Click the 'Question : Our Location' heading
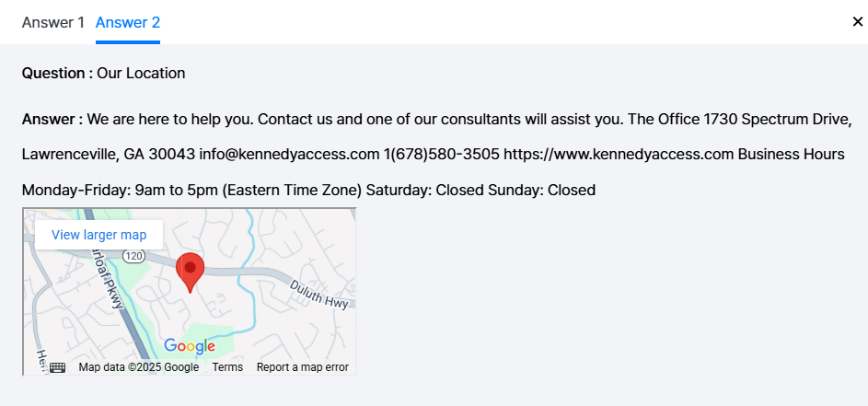 pos(103,73)
